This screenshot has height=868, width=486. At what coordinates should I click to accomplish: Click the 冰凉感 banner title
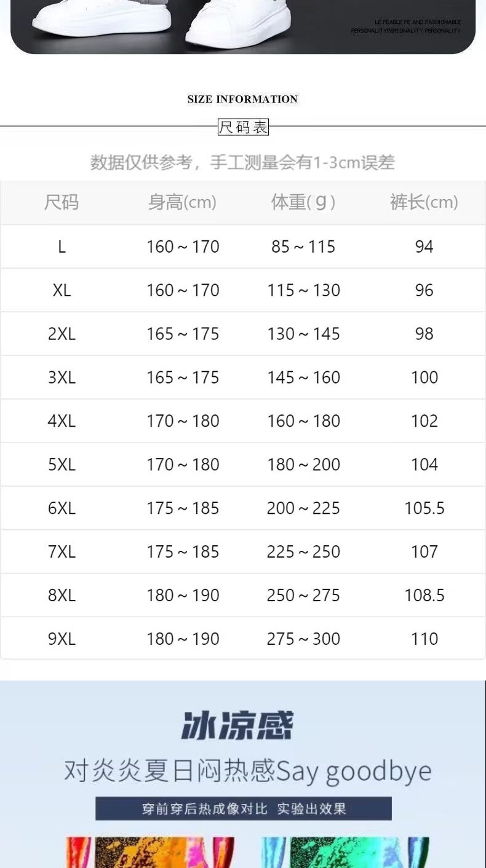[x=237, y=725]
